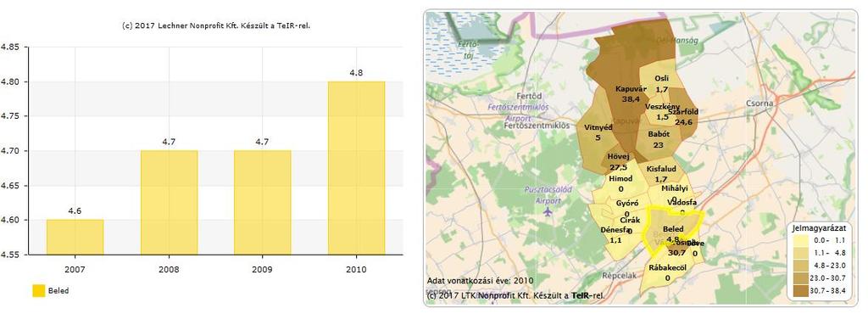Click the yellow Beled legend swatch below chart
The image size is (868, 314).
(x=39, y=291)
